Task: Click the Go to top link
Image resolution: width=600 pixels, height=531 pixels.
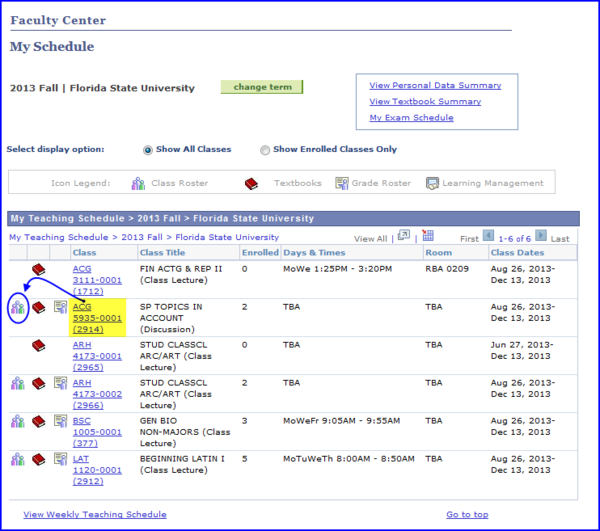Action: [467, 514]
